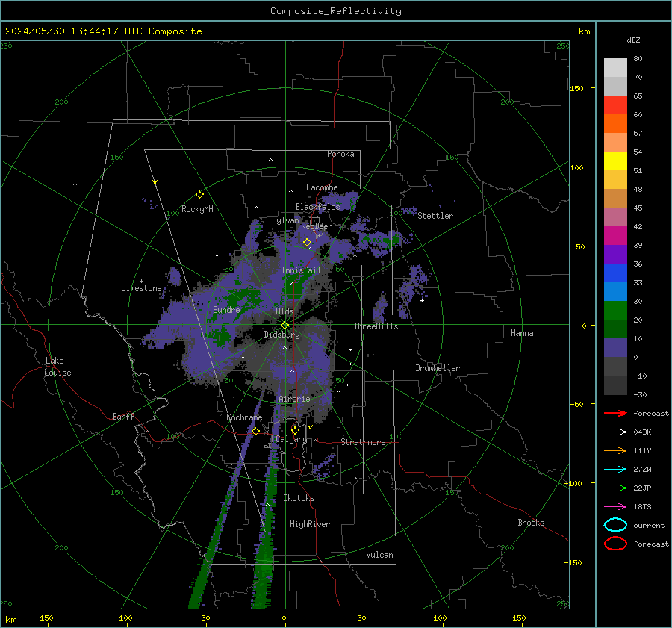Screen dimensions: 672x628
Task: Click the -50 tick label on bottom axis
Action: pyautogui.click(x=203, y=618)
